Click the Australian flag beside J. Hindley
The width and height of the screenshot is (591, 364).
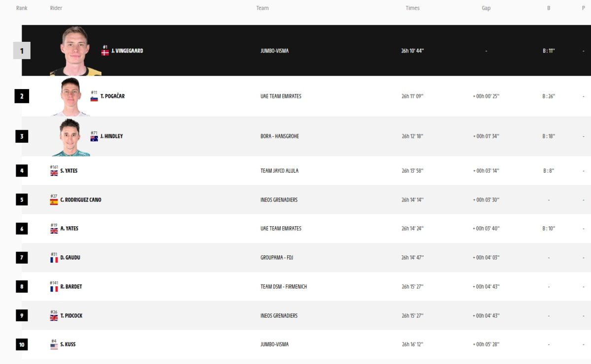[x=94, y=138]
